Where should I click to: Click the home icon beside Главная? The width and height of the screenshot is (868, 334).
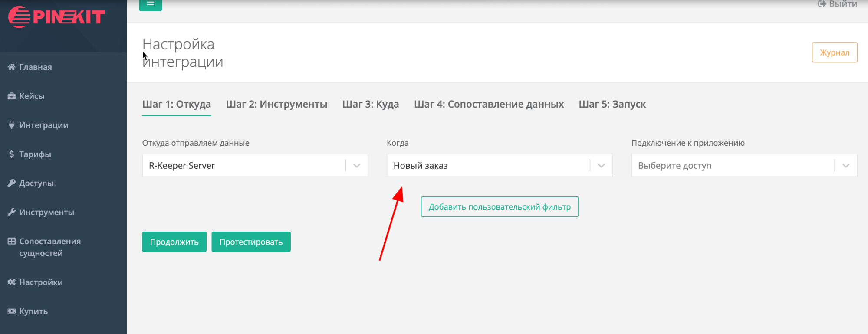pos(12,67)
